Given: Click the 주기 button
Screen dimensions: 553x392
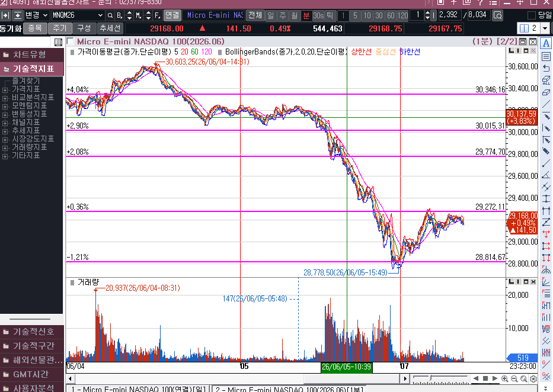Looking at the screenshot, I should (60, 28).
